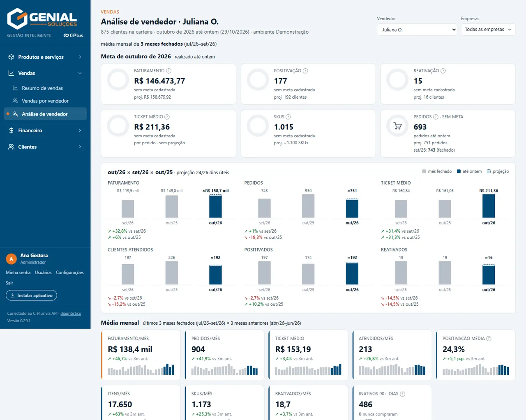Click the Financeiro dollar sign icon

point(12,130)
